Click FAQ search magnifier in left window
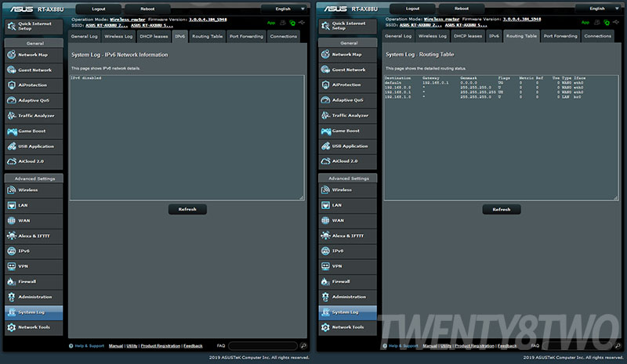 (303, 346)
